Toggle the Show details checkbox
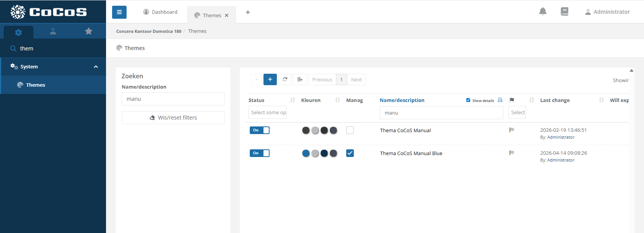Screen dimensions: 644x233 tap(468, 100)
